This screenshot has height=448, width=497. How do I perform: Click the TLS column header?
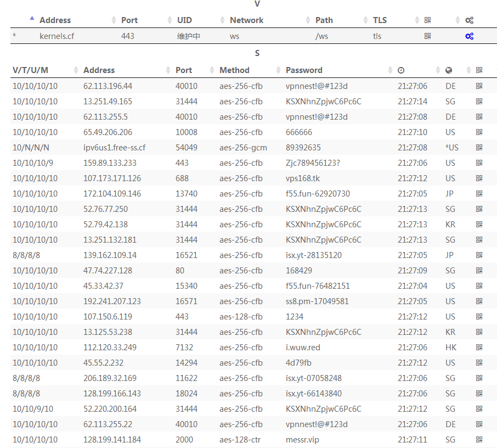380,20
